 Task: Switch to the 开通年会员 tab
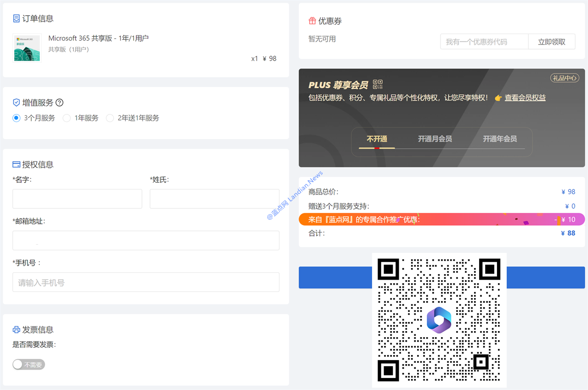coord(499,139)
